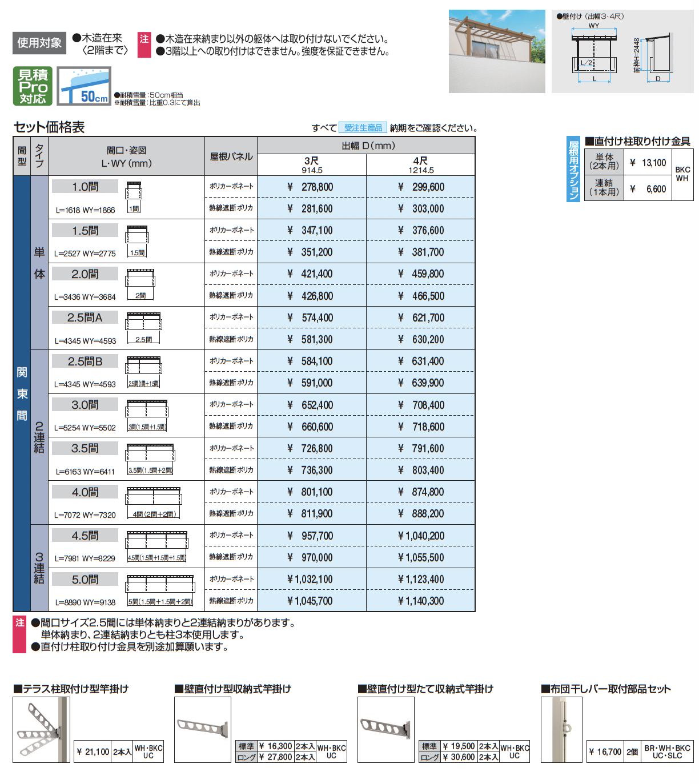Click the ¥639,900 price cell
The height and width of the screenshot is (784, 699).
click(421, 383)
